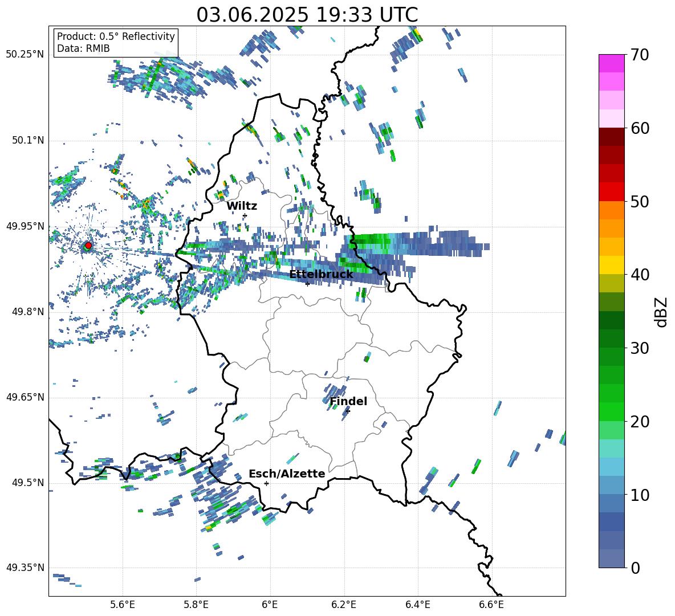
Task: Click the colorbar tick label 70
Action: tap(640, 55)
